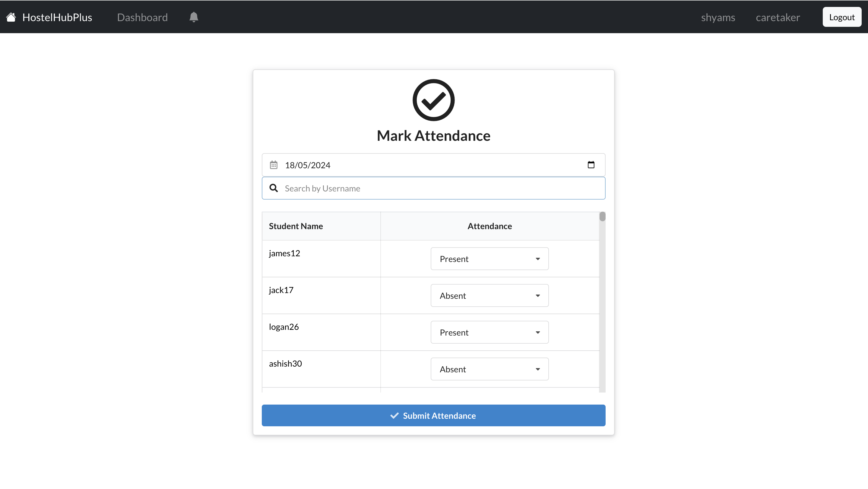Focus the Search by Username field
Viewport: 868px width, 489px height.
coord(438,188)
